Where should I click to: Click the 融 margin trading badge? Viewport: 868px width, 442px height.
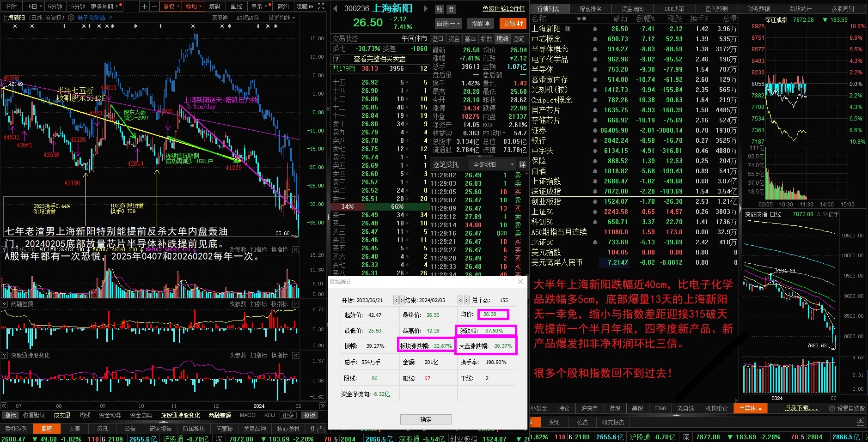[440, 9]
